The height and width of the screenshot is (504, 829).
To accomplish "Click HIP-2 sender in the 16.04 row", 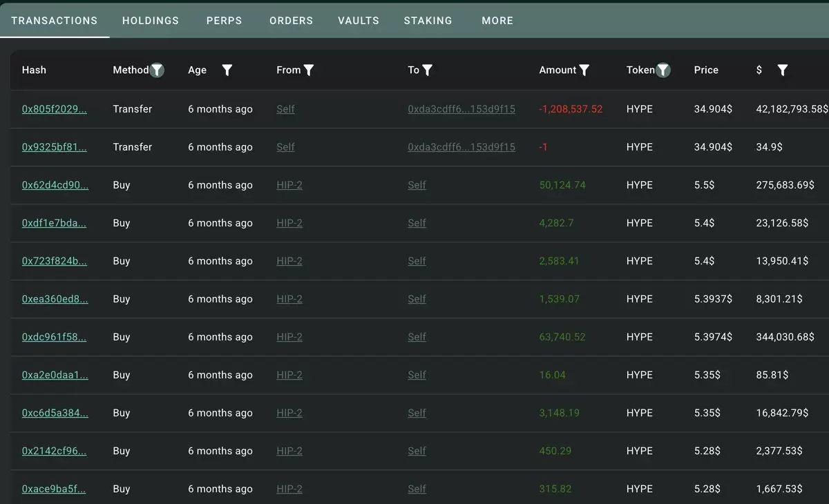I will (x=289, y=375).
